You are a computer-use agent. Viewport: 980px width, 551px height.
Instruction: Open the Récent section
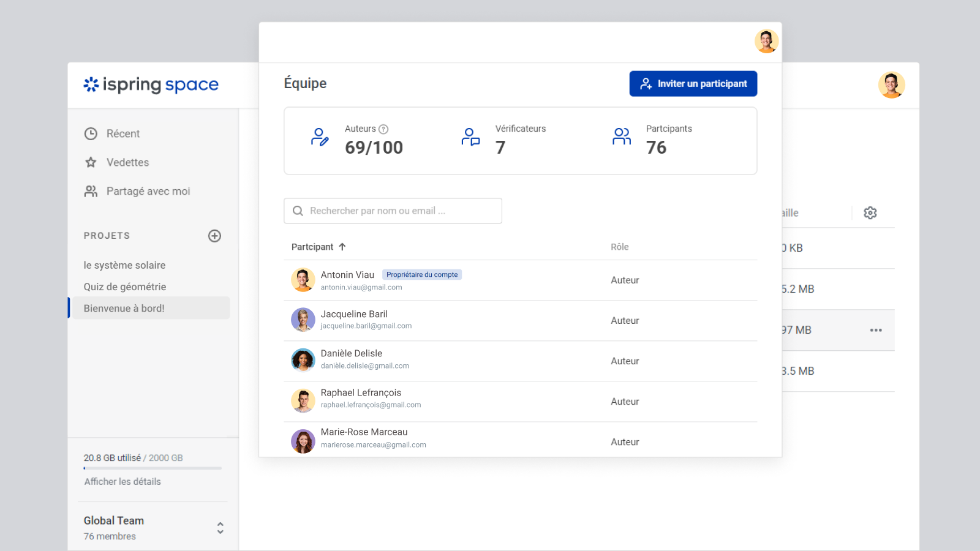point(123,133)
